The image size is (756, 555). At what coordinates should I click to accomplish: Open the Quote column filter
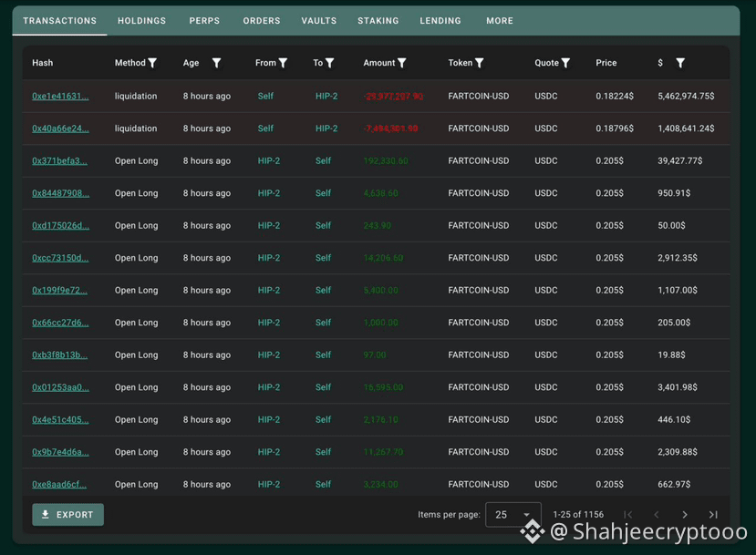(565, 63)
